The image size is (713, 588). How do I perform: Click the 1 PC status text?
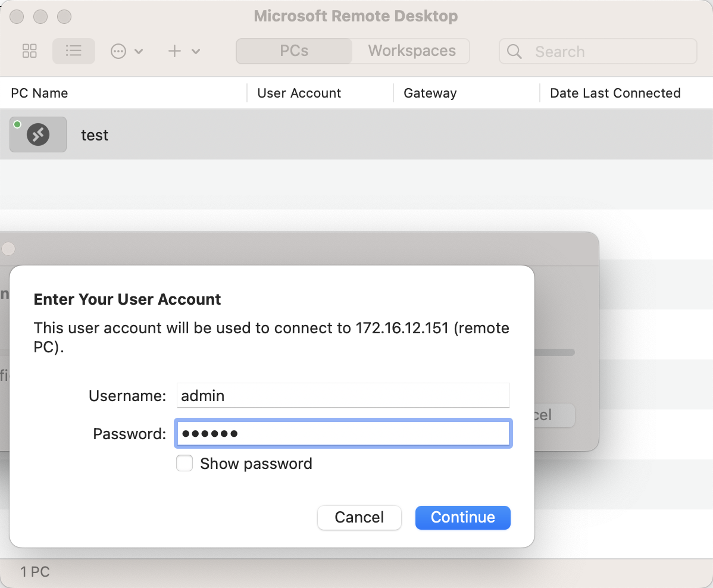[35, 571]
